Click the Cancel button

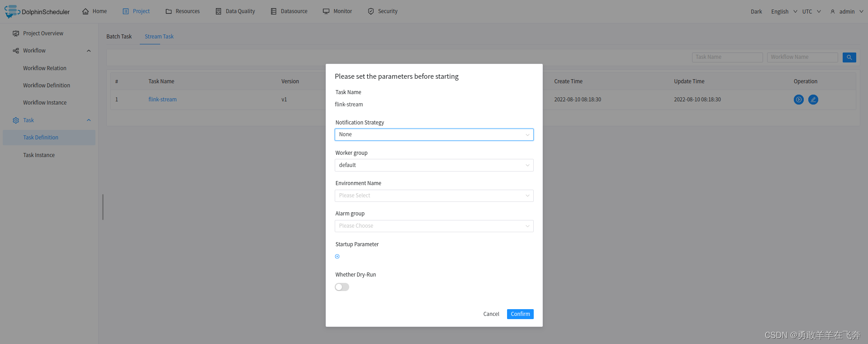click(x=491, y=314)
